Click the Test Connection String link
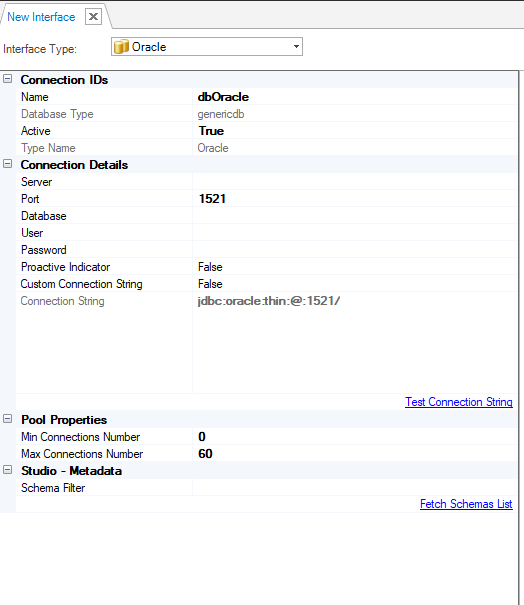Screen dimensions: 524x605 [x=459, y=402]
